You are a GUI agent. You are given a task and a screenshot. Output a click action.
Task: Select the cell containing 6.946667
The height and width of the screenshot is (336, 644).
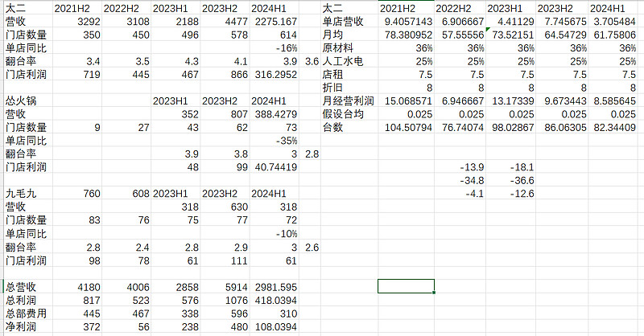coord(460,101)
